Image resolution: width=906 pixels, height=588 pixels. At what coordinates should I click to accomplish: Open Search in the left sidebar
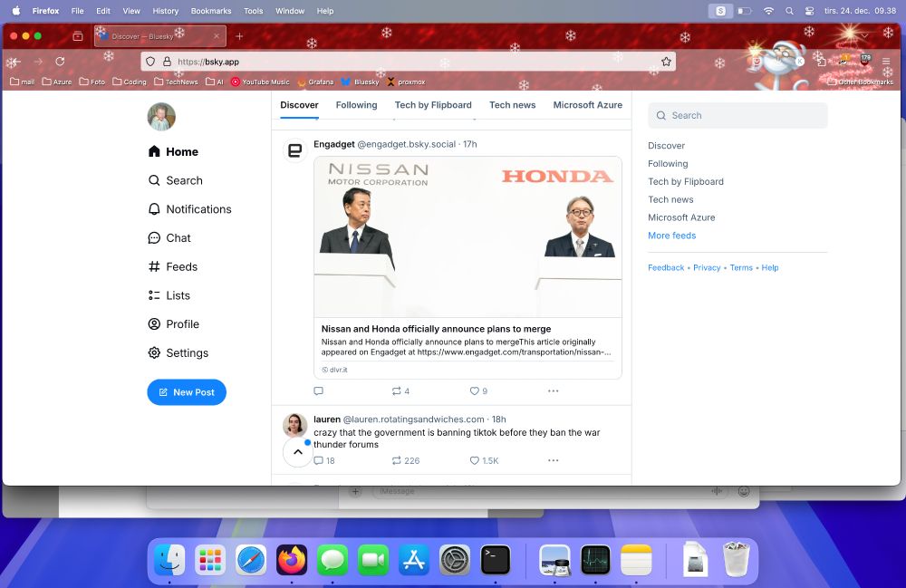[176, 180]
